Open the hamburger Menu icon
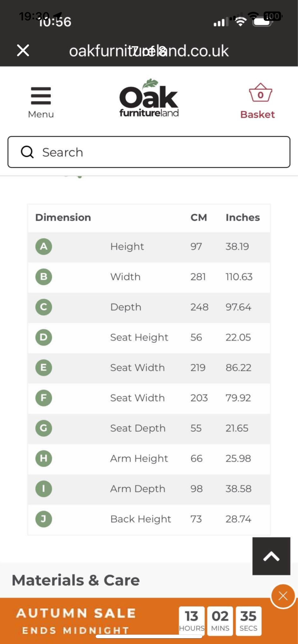Screen dimensions: 298x644 [x=41, y=96]
